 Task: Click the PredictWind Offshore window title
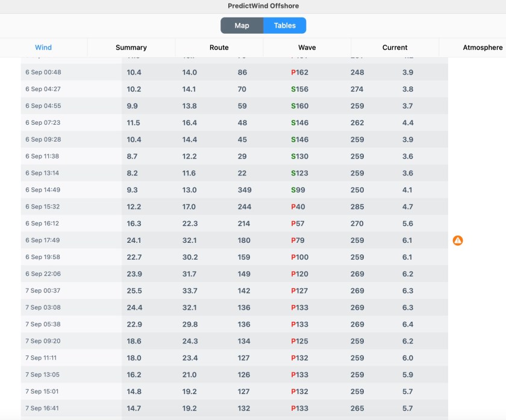[263, 6]
